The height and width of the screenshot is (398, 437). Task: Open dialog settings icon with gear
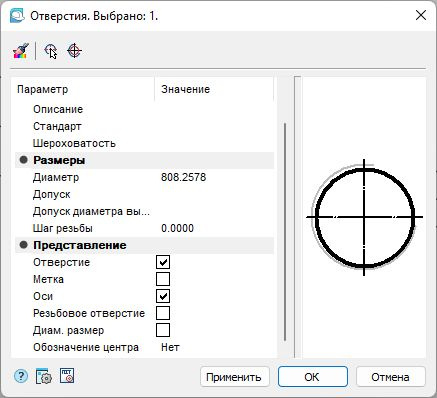(x=44, y=376)
